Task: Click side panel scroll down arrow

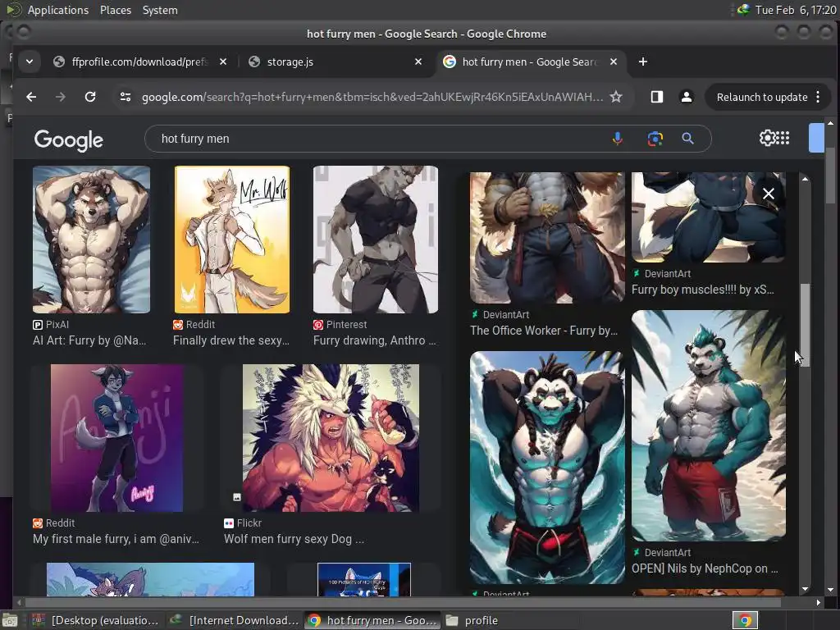Action: [x=805, y=589]
